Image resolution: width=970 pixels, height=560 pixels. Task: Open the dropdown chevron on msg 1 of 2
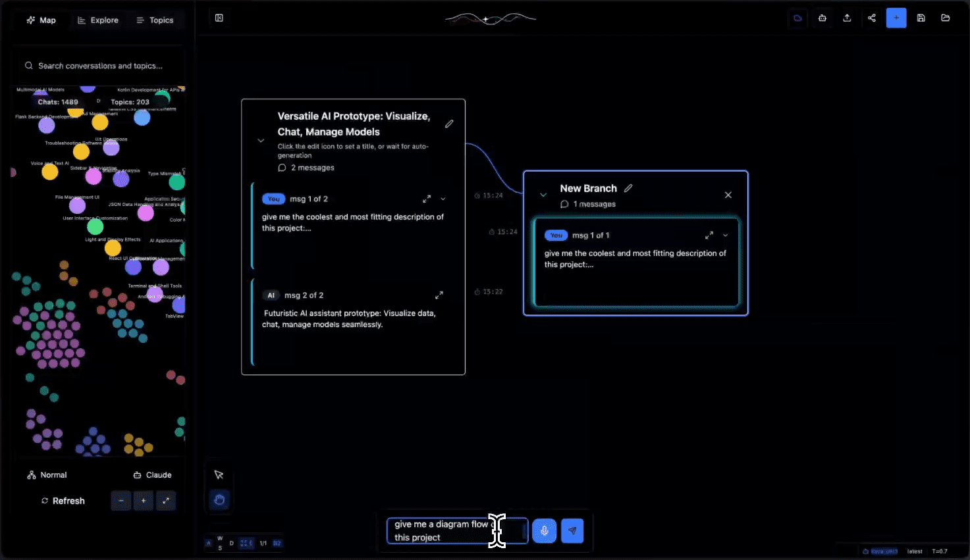(443, 199)
